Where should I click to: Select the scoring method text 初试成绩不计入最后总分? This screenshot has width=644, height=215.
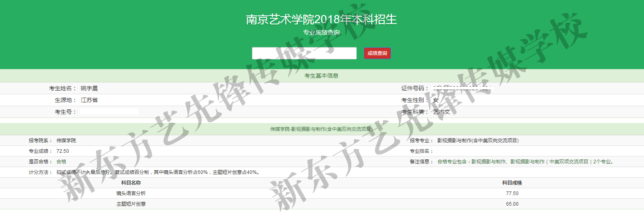click(83, 172)
